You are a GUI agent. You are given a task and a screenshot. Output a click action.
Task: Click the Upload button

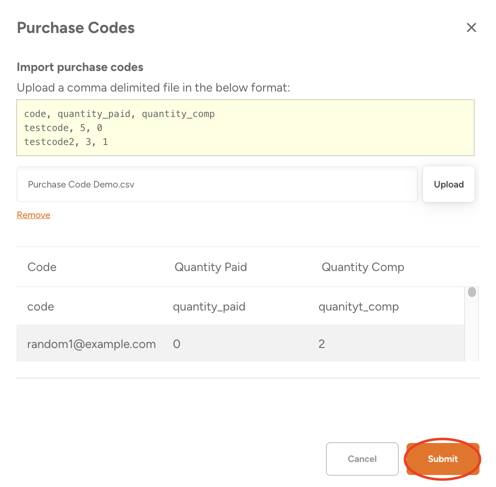click(448, 184)
